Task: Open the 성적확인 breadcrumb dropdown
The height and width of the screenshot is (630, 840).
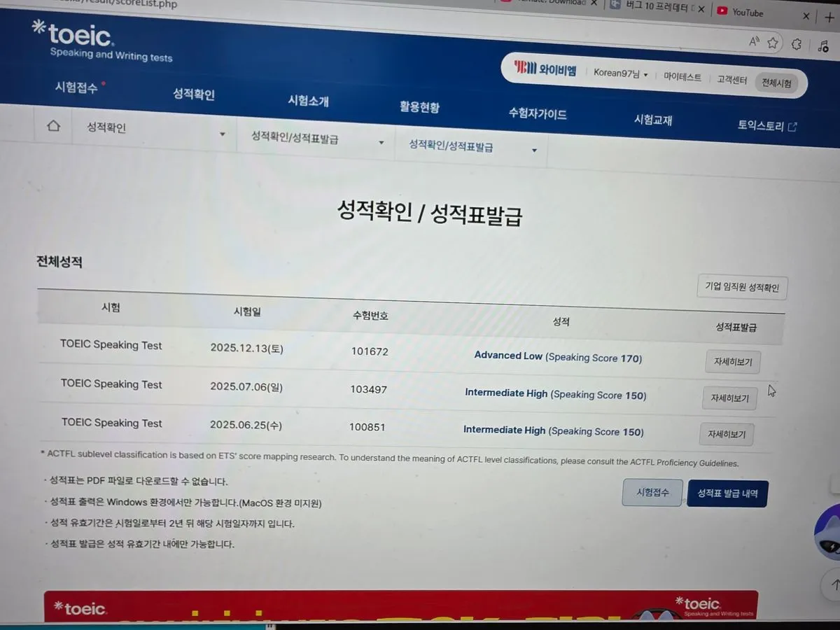Action: (x=222, y=133)
